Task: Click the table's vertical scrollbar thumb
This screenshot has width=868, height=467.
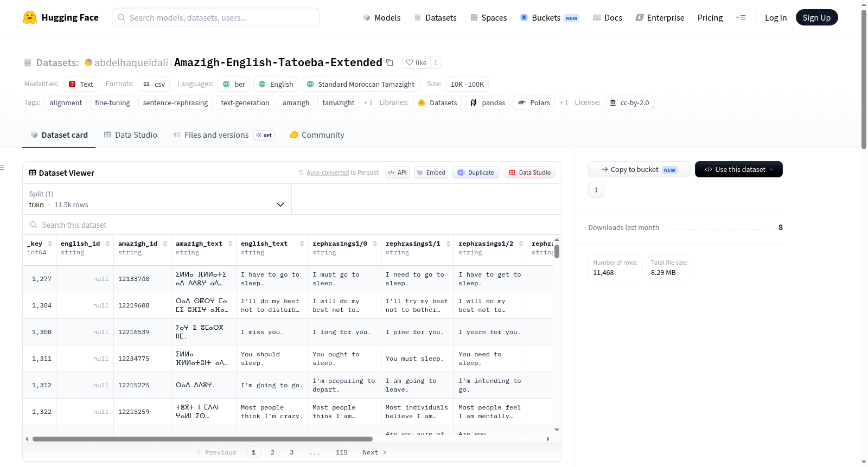Action: point(557,251)
